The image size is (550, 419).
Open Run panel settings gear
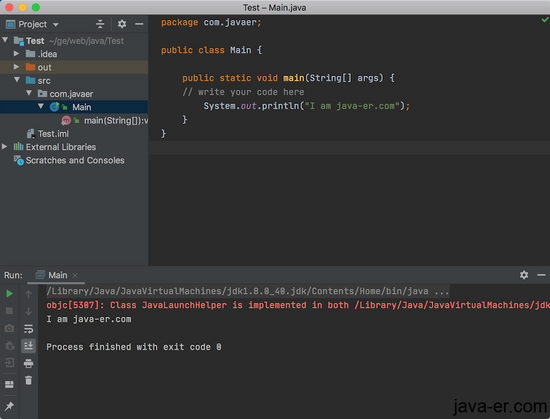point(524,275)
